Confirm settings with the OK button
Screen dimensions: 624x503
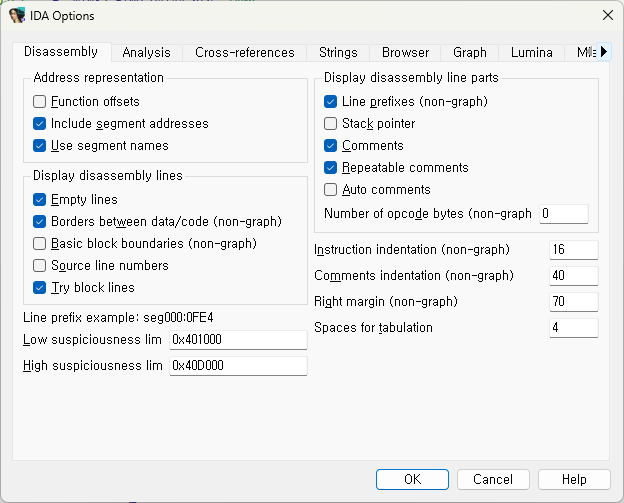pos(412,479)
